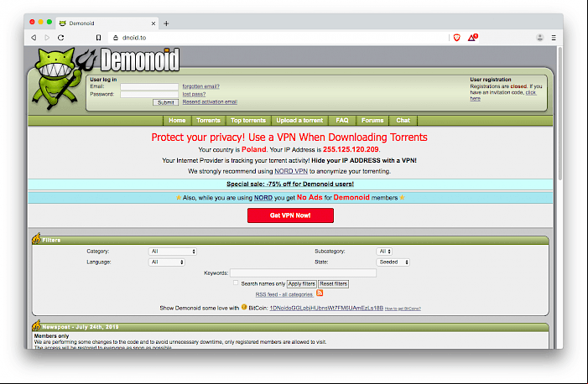
Task: Open invitation code click here link
Action: [503, 96]
